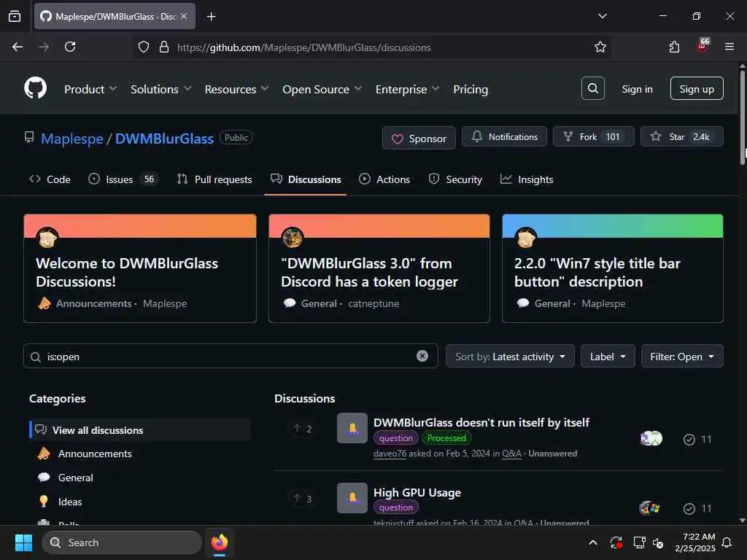The image size is (747, 560).
Task: Reload the current page
Action: (x=70, y=47)
